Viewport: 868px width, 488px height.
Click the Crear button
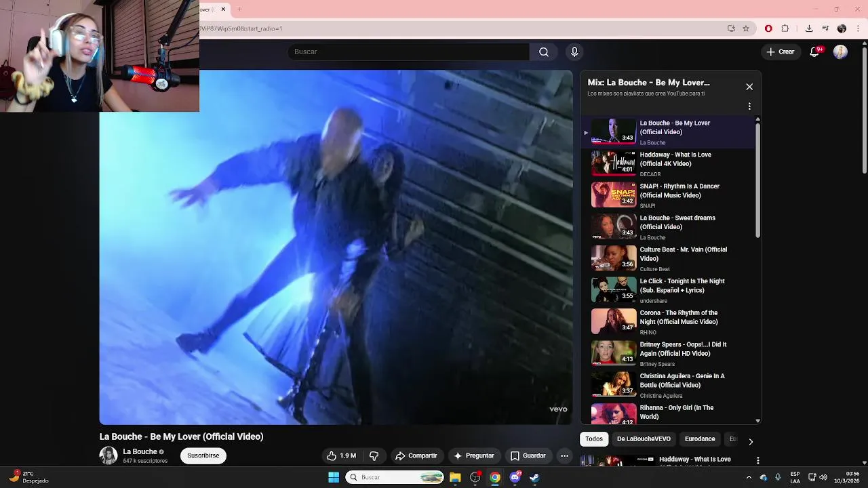[x=781, y=52]
